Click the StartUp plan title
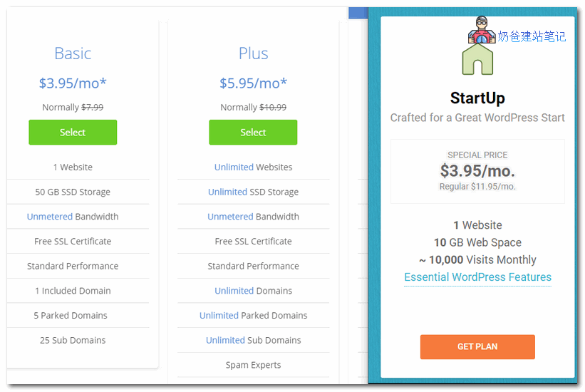Image resolution: width=585 pixels, height=392 pixels. (477, 98)
